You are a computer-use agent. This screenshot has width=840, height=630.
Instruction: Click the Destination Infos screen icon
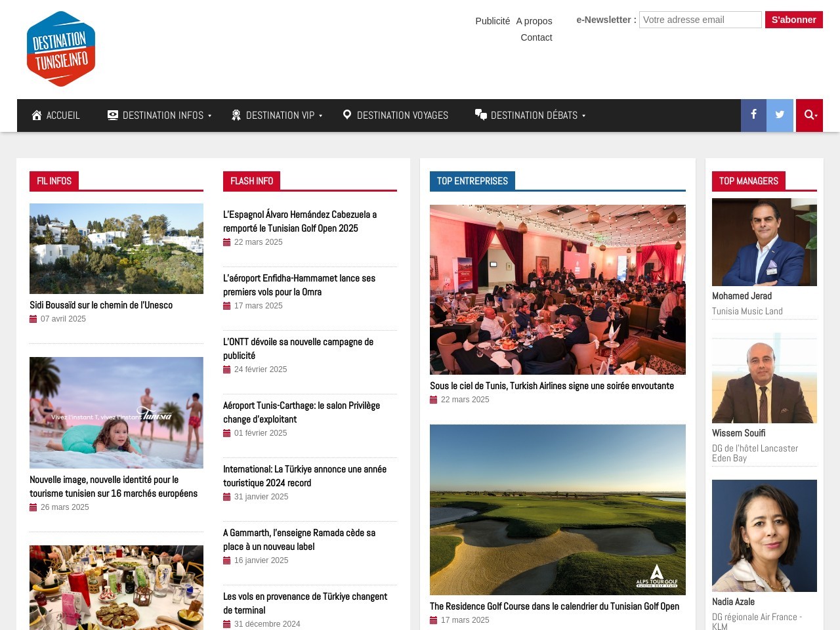coord(113,115)
